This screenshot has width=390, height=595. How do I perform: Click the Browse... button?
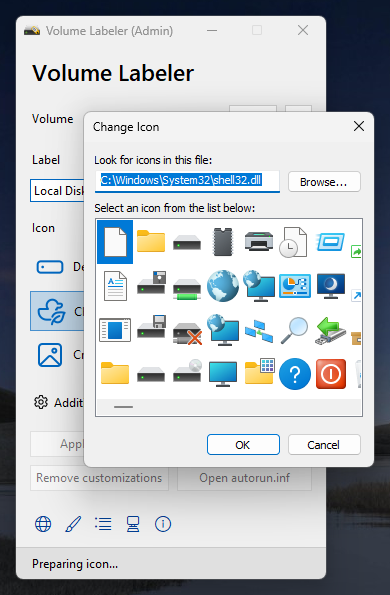(324, 182)
